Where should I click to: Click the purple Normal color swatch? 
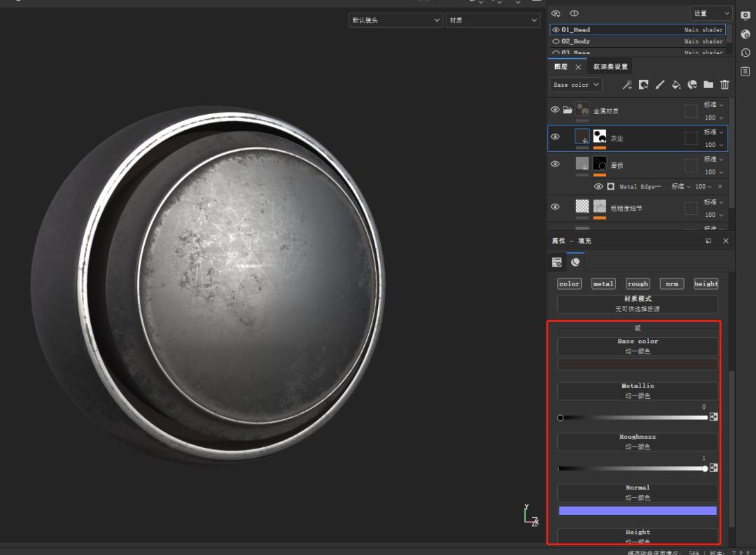pos(638,511)
